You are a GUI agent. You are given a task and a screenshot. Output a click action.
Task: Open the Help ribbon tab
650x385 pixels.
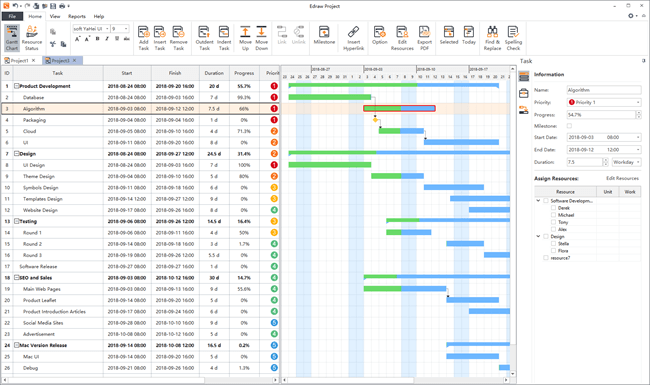(99, 16)
